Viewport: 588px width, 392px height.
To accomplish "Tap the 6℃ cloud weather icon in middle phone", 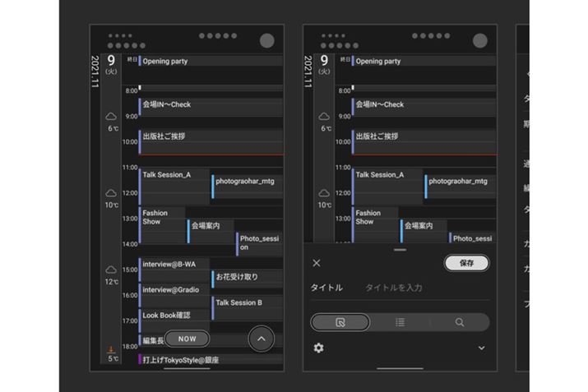I will coord(324,117).
